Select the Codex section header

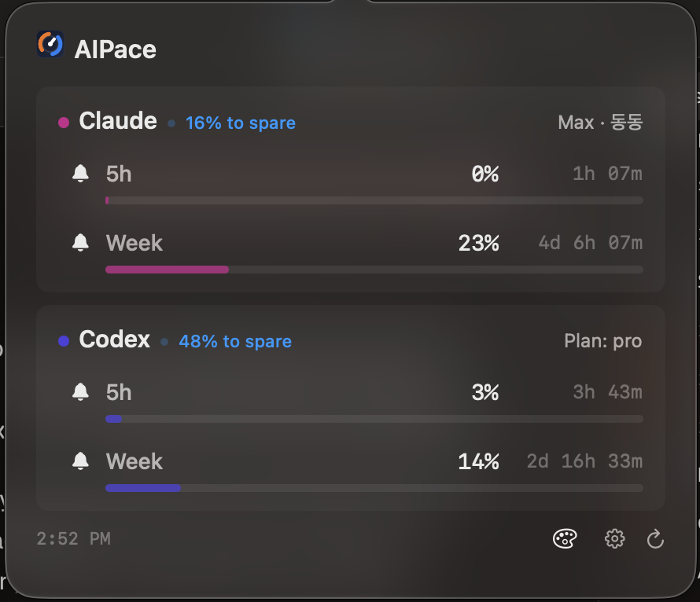(x=114, y=340)
